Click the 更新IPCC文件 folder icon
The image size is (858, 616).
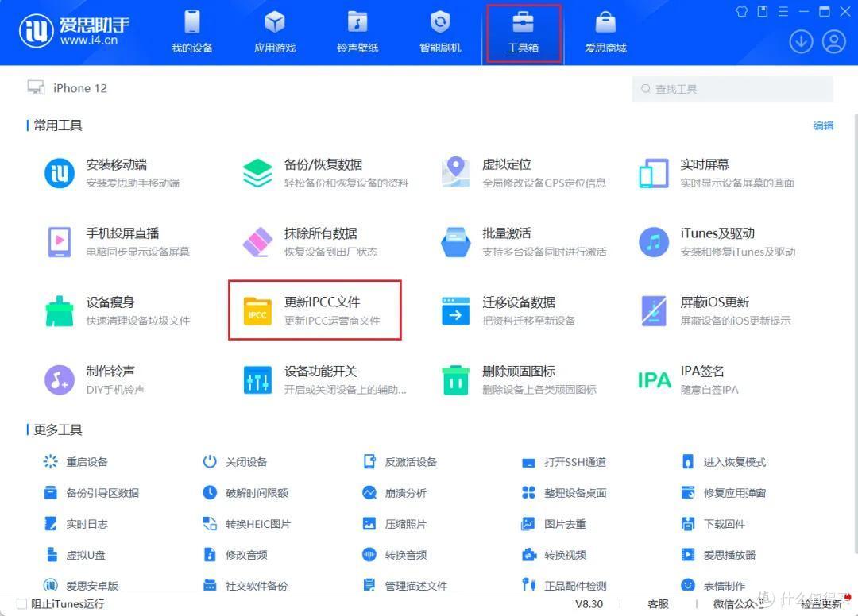(x=257, y=311)
